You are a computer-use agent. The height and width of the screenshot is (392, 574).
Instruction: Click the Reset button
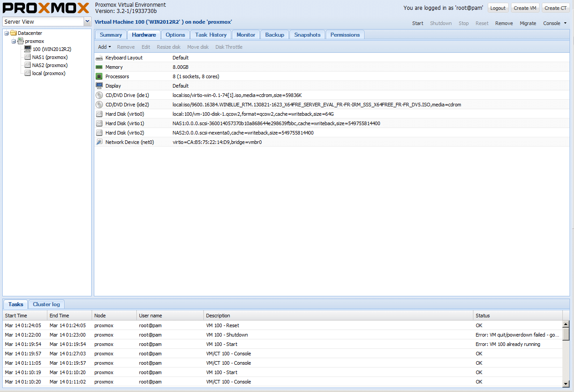(x=482, y=23)
